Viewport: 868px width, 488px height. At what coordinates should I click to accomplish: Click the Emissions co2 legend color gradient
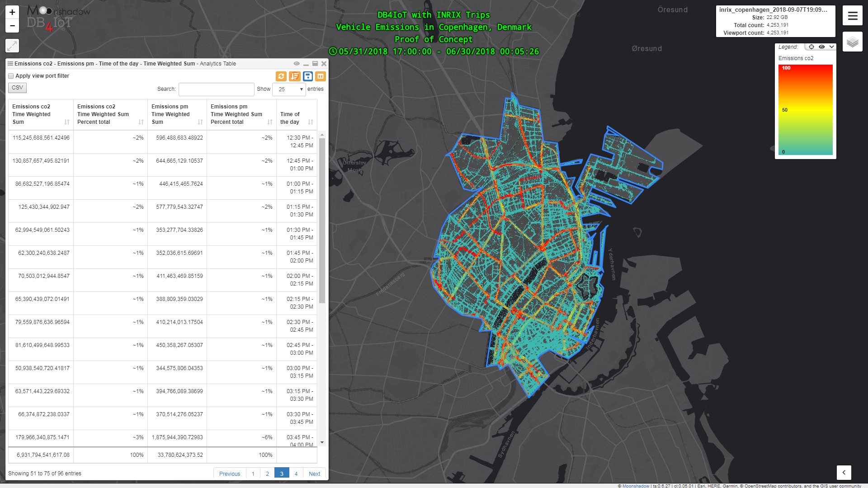[805, 110]
